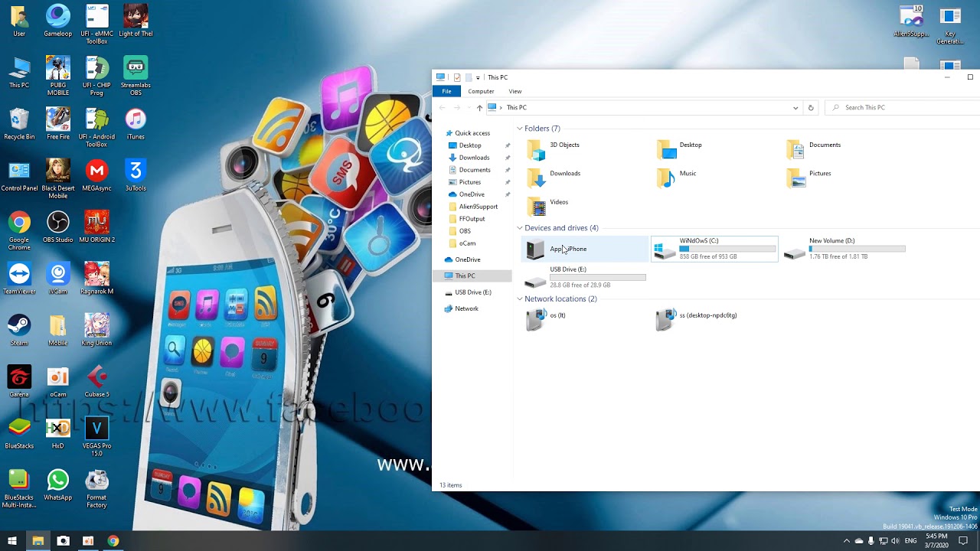Viewport: 980px width, 551px height.
Task: Select the WhatsApp desktop icon
Action: coord(58,484)
